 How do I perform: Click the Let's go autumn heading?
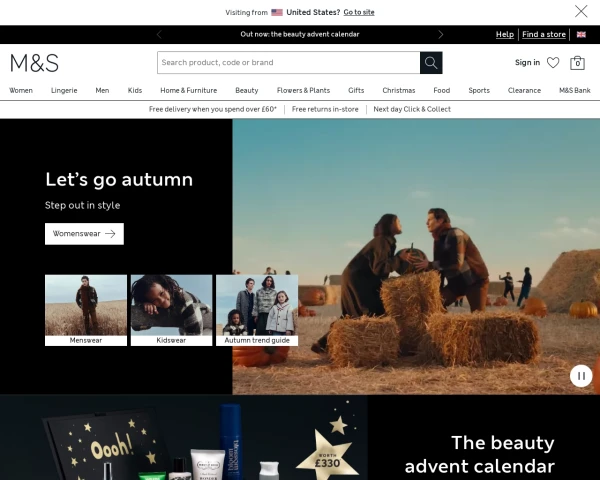[119, 180]
